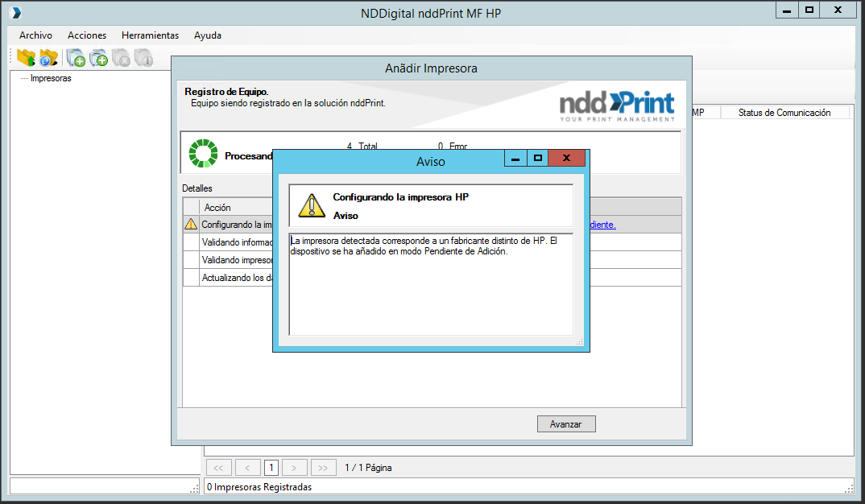Click the yellow warning icon in Aviso dialog
Screen dimensions: 865x504
pyautogui.click(x=311, y=204)
